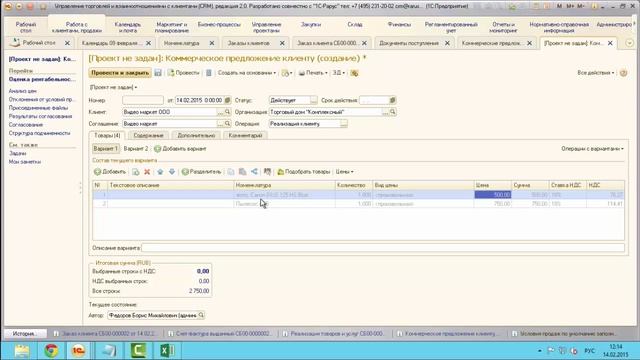640x360 pixels.
Task: Open the list of open tabs arrow
Action: coord(629,43)
